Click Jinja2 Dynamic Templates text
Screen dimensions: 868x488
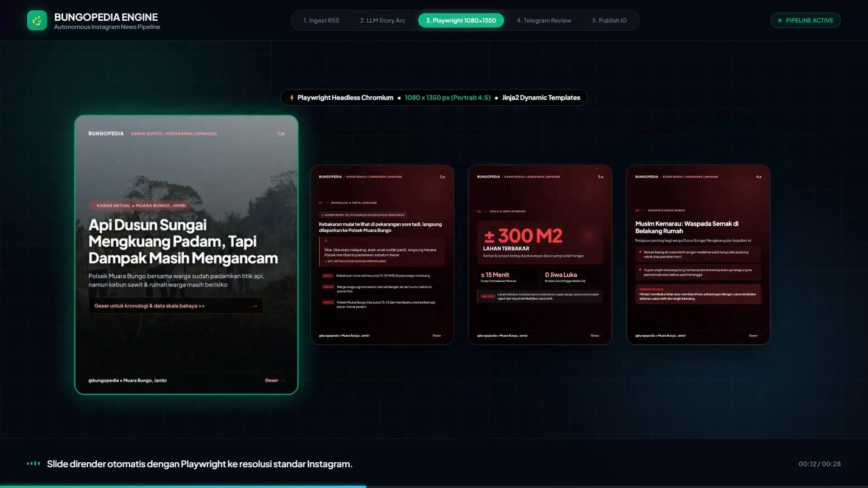(541, 98)
